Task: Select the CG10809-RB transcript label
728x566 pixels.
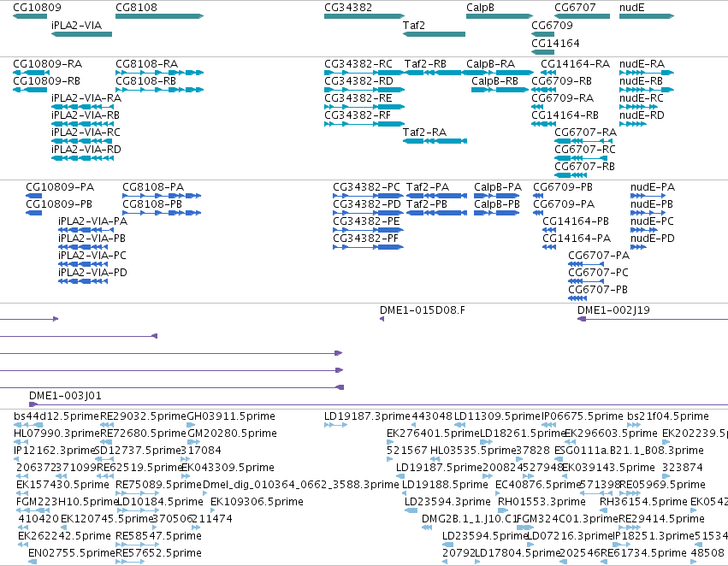Action: (x=46, y=81)
